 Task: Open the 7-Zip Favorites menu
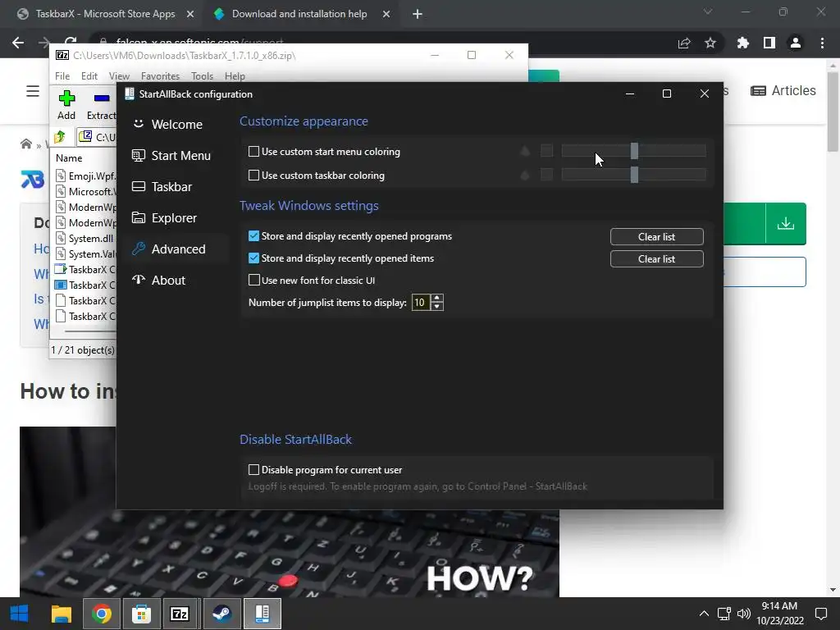point(160,76)
